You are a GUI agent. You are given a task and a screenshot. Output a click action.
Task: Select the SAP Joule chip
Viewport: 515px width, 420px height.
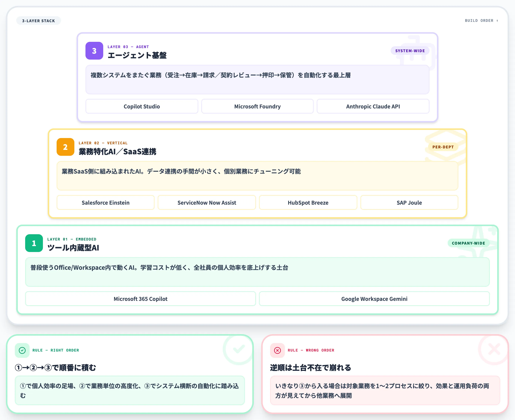(409, 202)
